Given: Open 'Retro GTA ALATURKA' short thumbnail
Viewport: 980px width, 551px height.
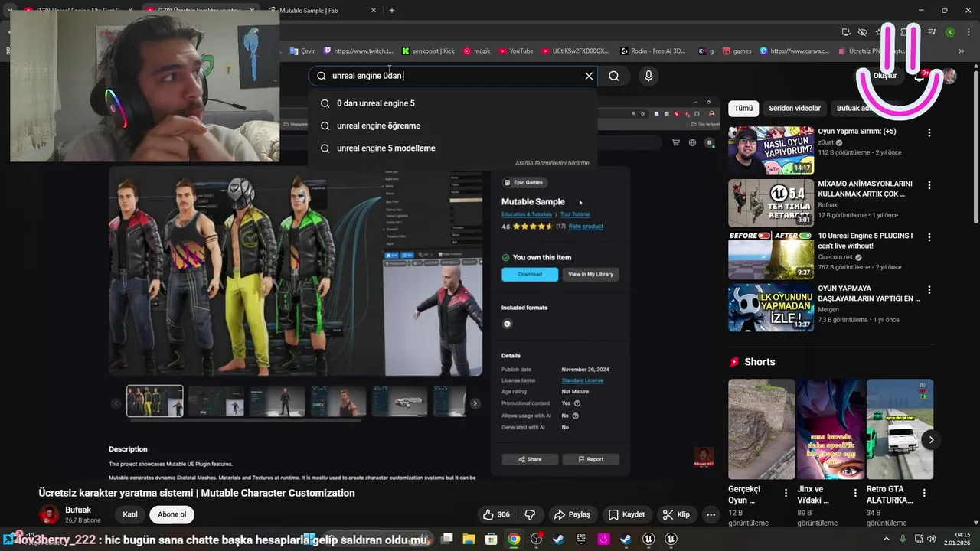Looking at the screenshot, I should 900,429.
